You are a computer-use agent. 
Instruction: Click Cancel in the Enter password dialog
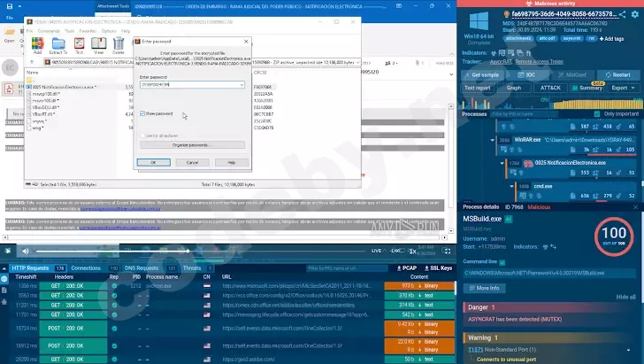point(192,162)
